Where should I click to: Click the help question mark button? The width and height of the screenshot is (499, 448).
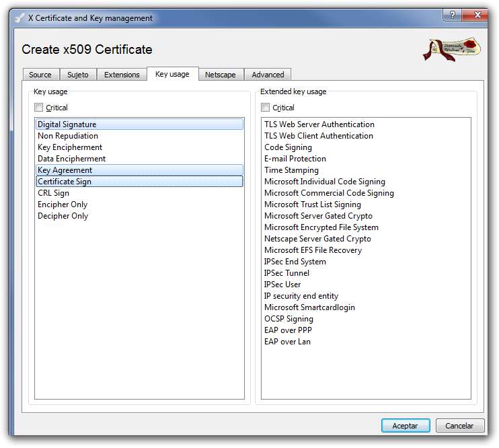(x=451, y=15)
